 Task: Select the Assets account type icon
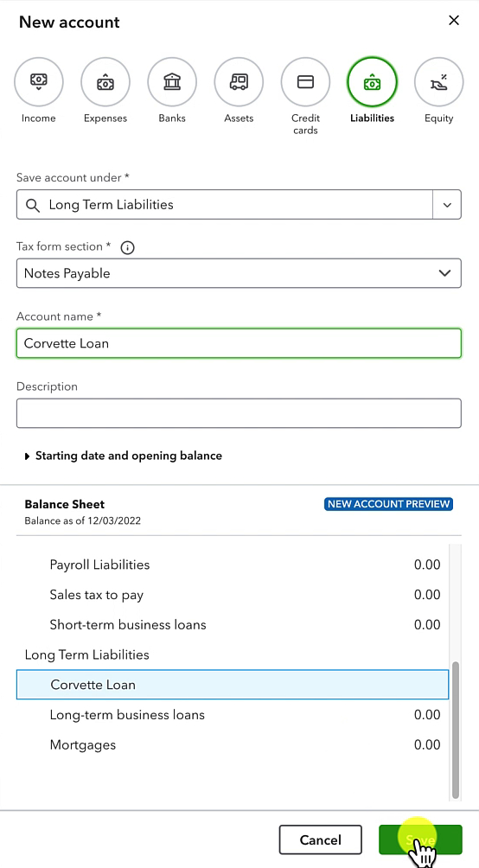[x=239, y=82]
